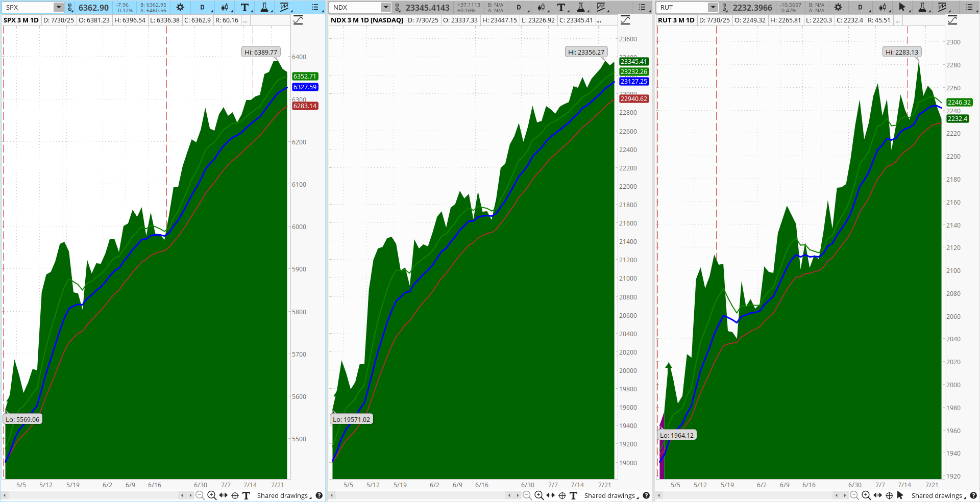Toggle the price axis scale icon on NDX chart
Viewport: 980px width, 502px height.
625,20
